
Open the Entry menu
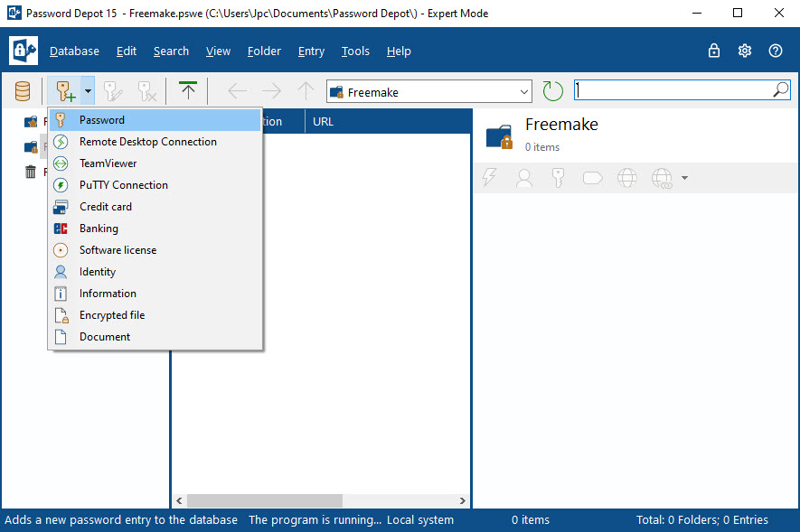(x=311, y=51)
